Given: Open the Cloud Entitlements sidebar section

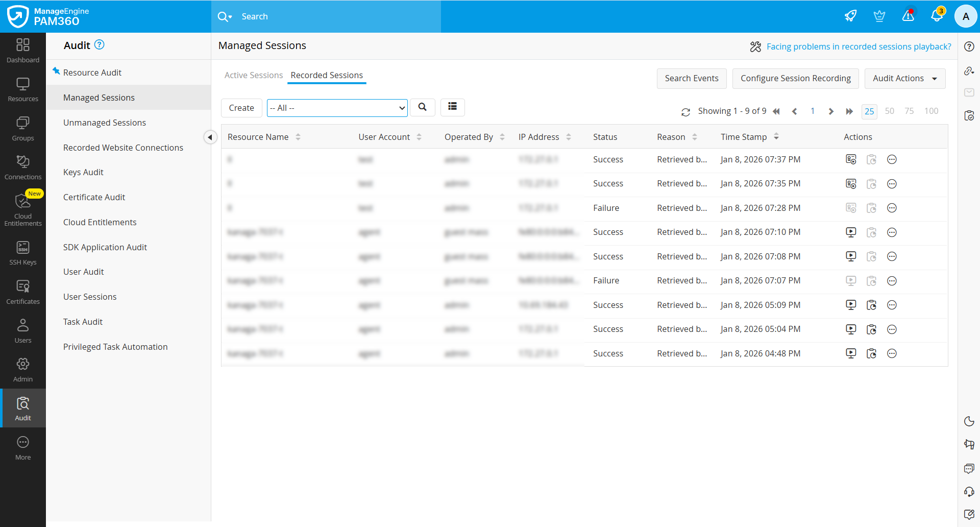Looking at the screenshot, I should 22,209.
